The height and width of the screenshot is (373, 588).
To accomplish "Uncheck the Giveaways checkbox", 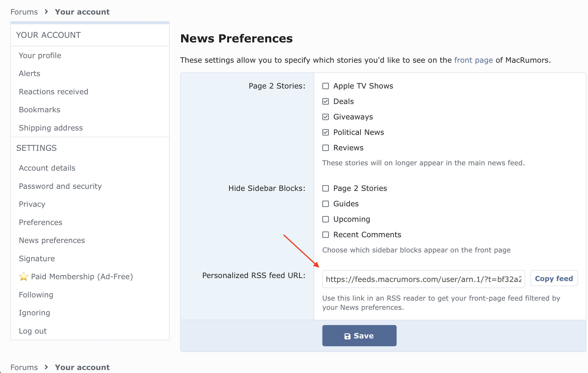I will (326, 117).
